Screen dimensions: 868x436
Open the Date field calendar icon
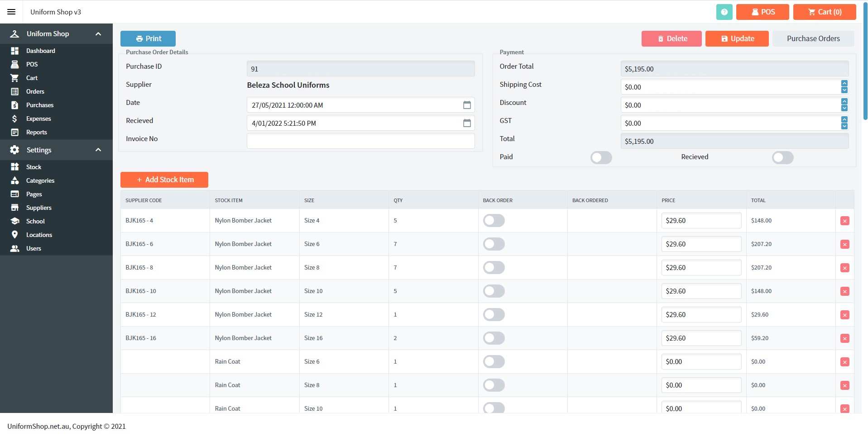click(x=467, y=105)
